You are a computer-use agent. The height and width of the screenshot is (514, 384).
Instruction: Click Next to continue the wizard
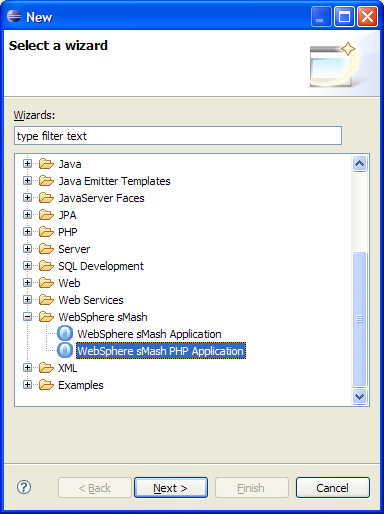pyautogui.click(x=171, y=488)
